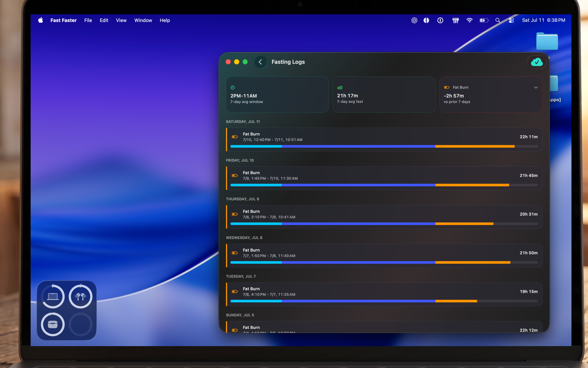Click the MacBook battery ring in widget
Image resolution: width=588 pixels, height=368 pixels.
53,296
